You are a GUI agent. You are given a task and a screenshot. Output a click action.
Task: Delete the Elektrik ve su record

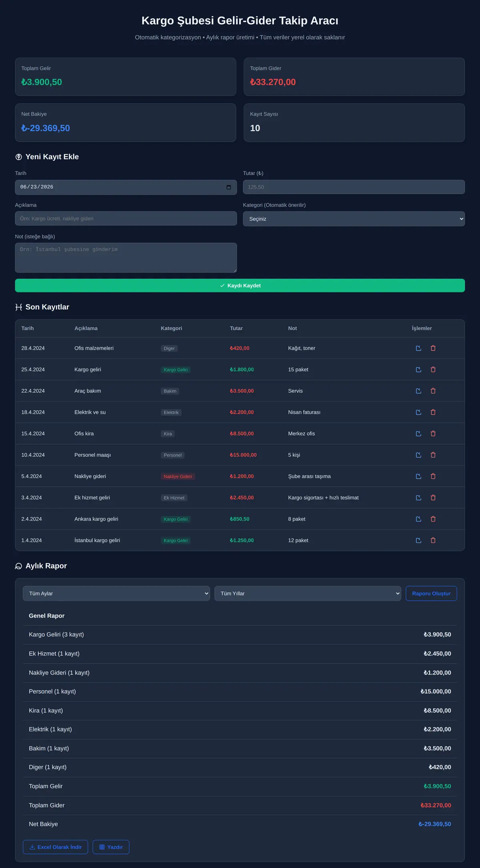click(433, 412)
